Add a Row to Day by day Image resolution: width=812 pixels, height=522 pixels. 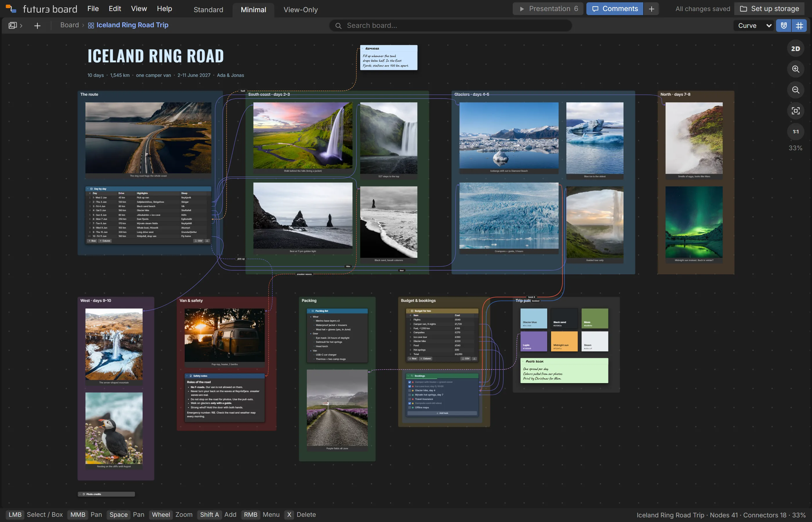click(92, 241)
